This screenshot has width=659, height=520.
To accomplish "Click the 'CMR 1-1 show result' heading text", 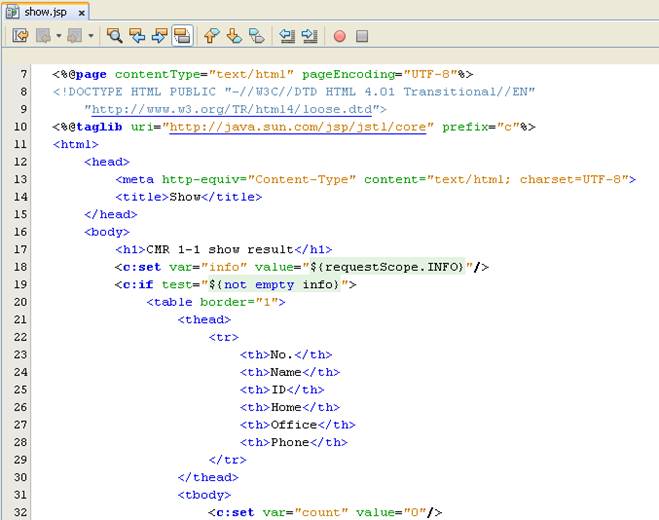I will pos(219,250).
